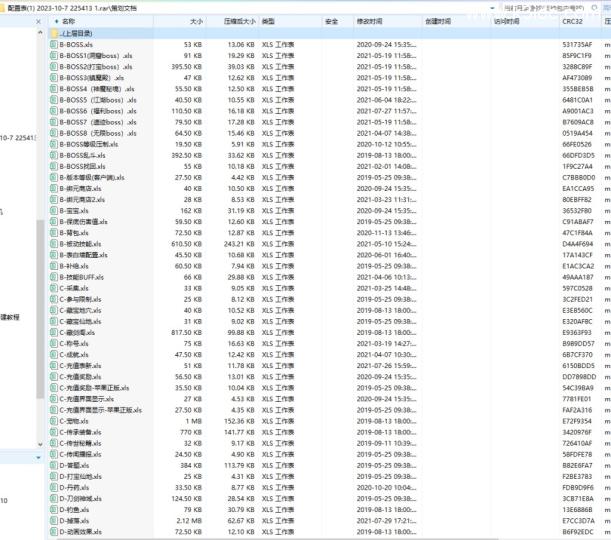Screen dimensions: 611x540
Task: Click the size cell "395.50 KB"
Action: tap(186, 67)
